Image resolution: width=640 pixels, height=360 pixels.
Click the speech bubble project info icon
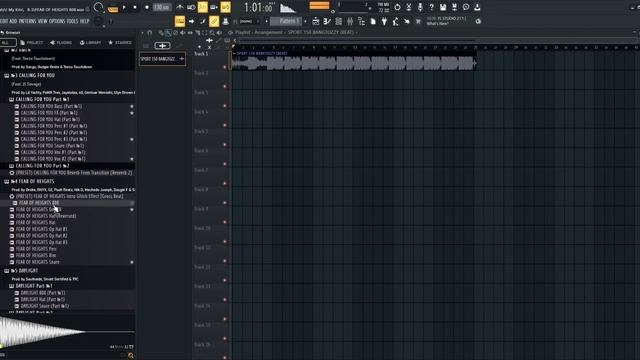[466, 7]
